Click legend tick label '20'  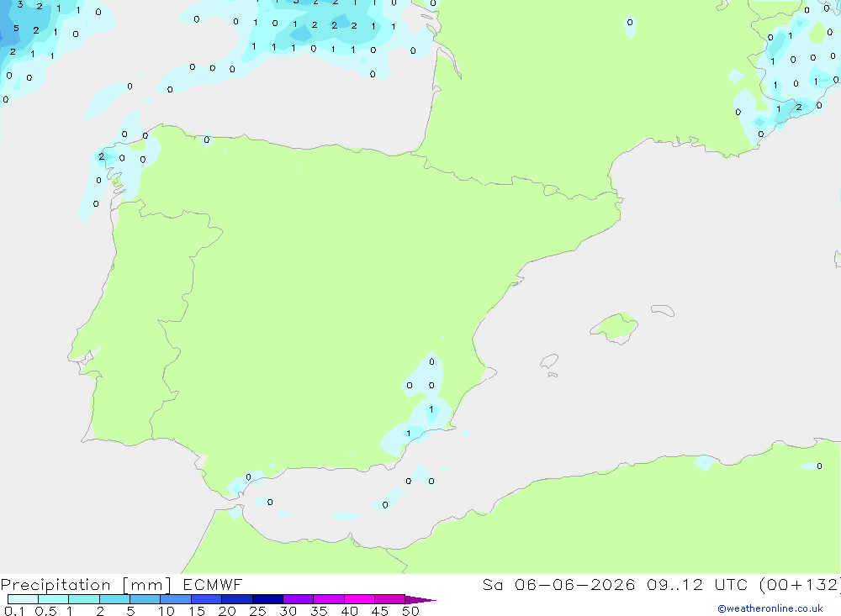227,611
